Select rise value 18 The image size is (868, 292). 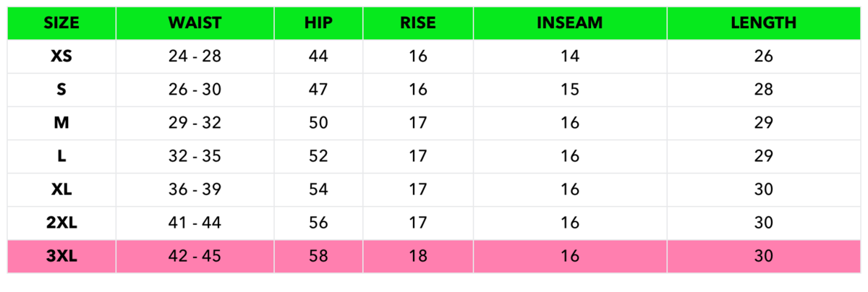point(418,256)
